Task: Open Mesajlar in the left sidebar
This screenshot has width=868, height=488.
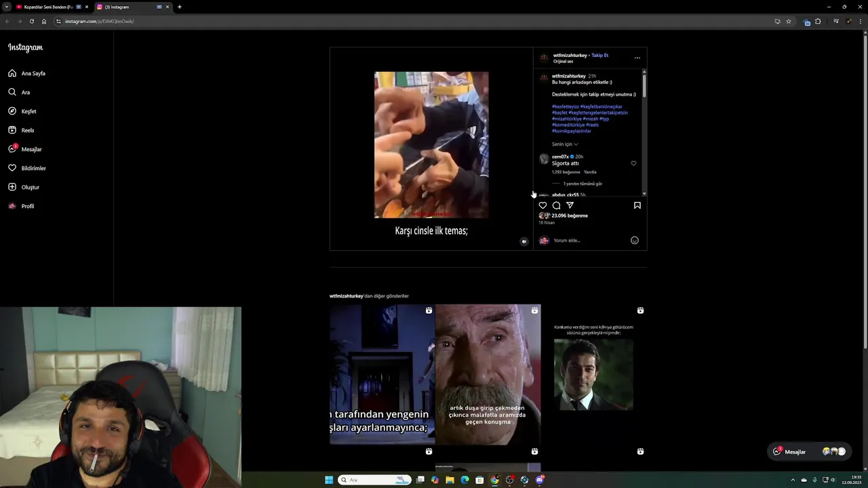Action: coord(25,149)
